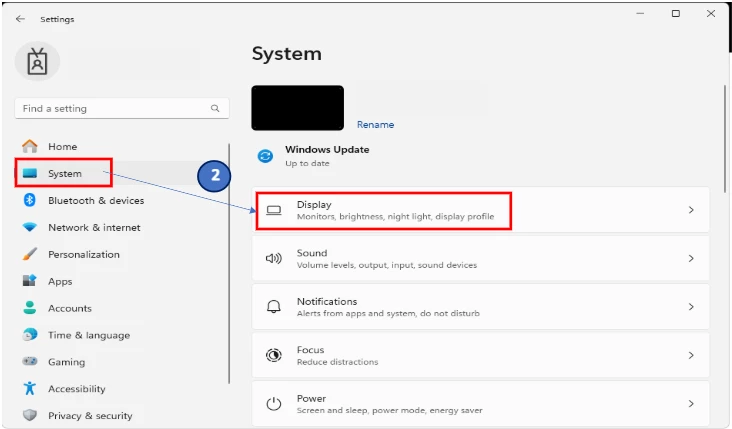The width and height of the screenshot is (732, 429).
Task: Go to Personalization settings
Action: click(84, 254)
